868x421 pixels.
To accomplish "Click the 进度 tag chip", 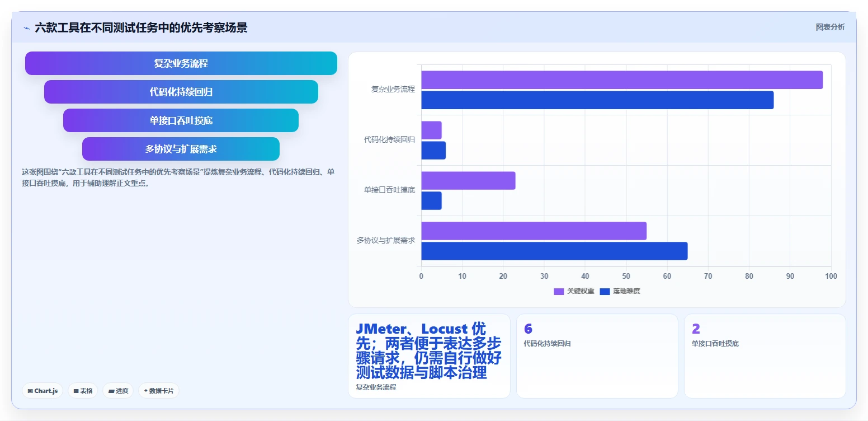I will pos(118,391).
